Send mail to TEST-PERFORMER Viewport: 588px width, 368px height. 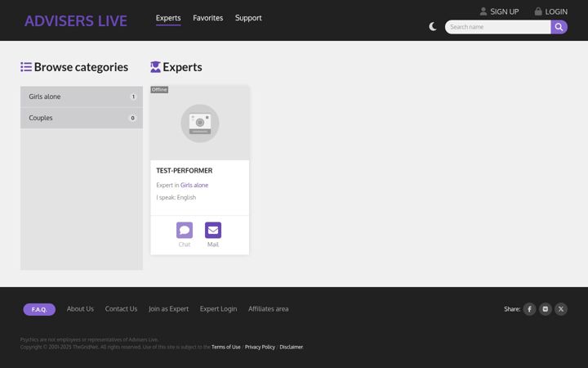point(213,230)
